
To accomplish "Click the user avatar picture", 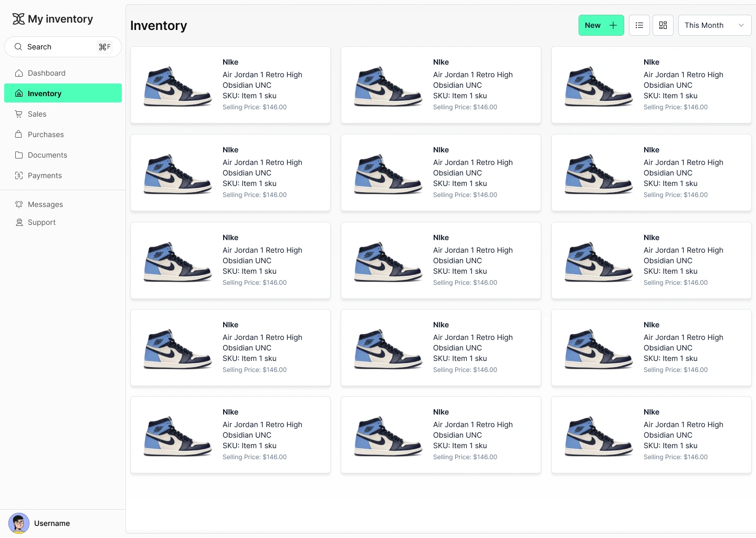I will (19, 523).
